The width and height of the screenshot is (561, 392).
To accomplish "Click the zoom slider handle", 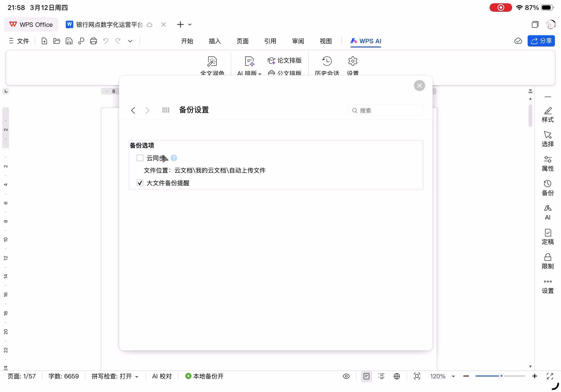I will pos(501,376).
